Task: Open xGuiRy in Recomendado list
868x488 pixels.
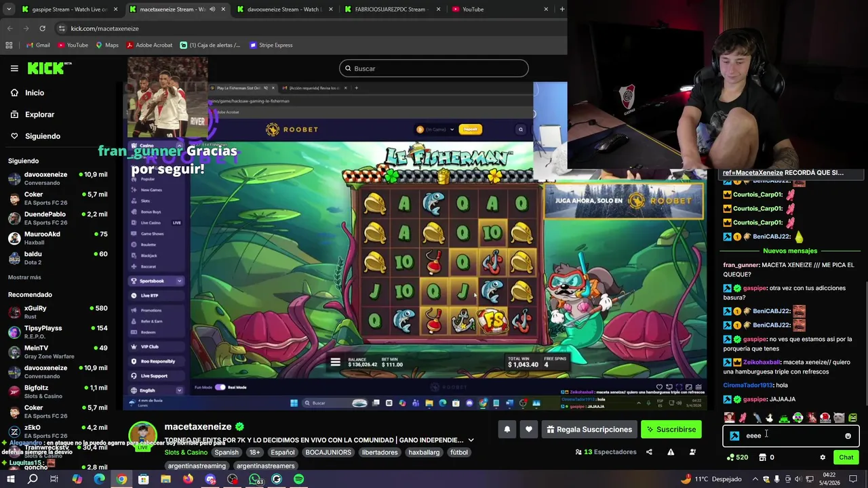Action: 58,312
